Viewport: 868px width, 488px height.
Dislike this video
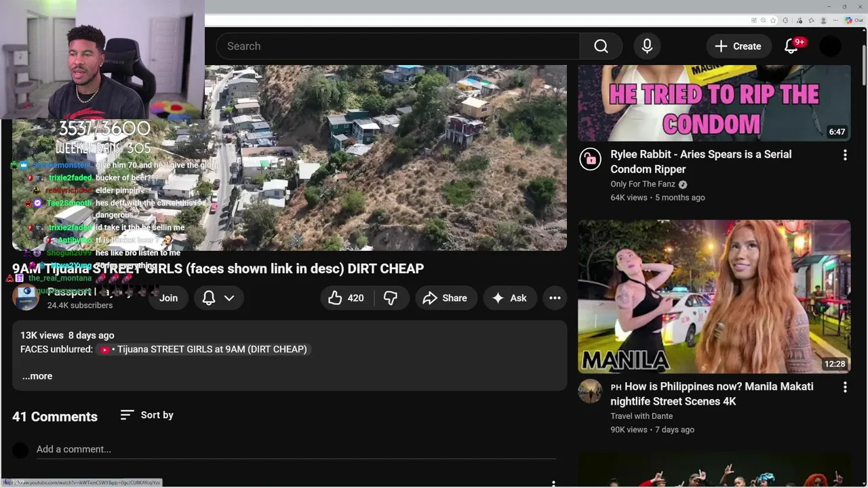(391, 298)
